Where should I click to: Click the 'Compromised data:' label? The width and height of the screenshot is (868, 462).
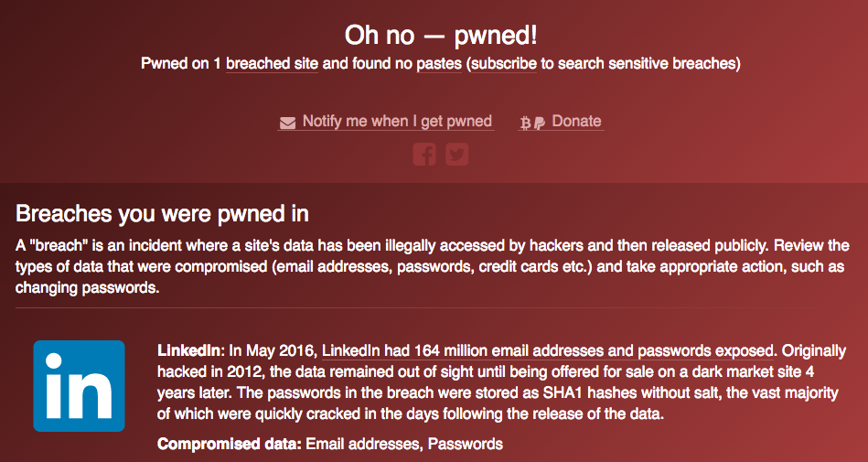click(x=229, y=444)
